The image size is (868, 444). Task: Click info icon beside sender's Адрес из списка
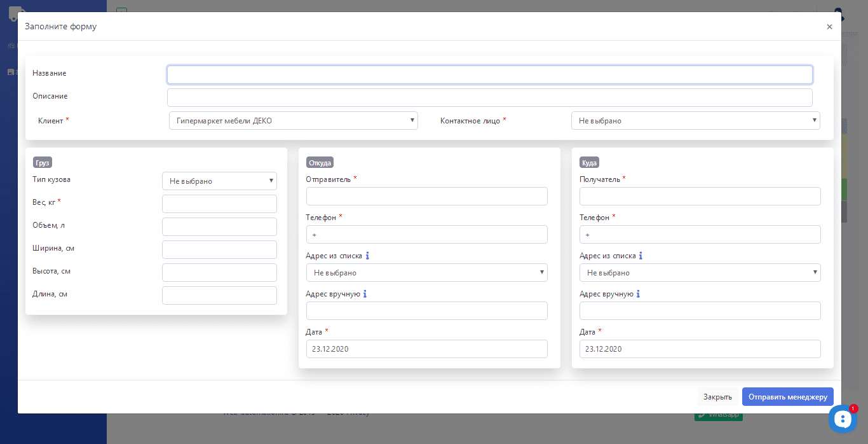click(367, 256)
